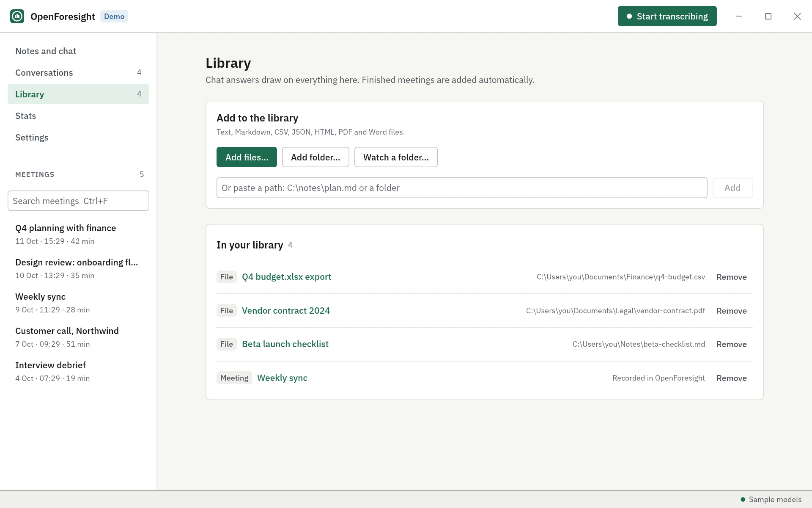Focus the Search meetings field
This screenshot has height=508, width=812.
pyautogui.click(x=78, y=201)
